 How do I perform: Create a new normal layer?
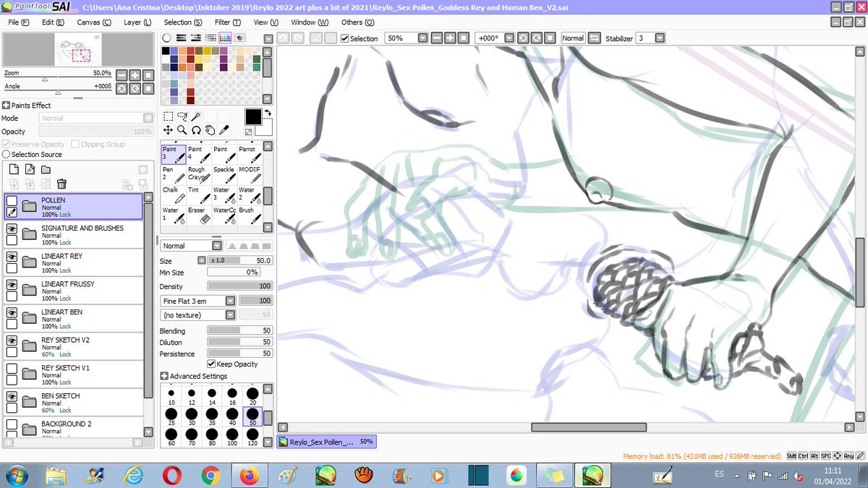14,169
